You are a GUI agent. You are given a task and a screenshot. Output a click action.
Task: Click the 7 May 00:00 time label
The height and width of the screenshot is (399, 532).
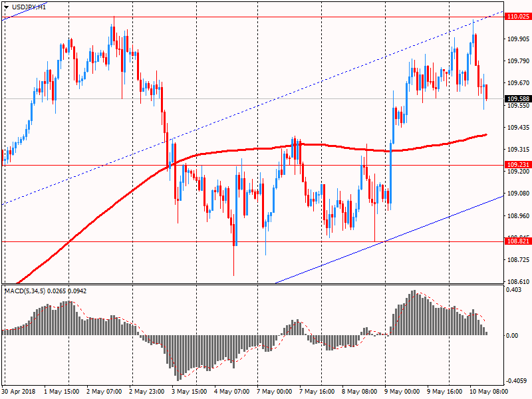click(274, 392)
